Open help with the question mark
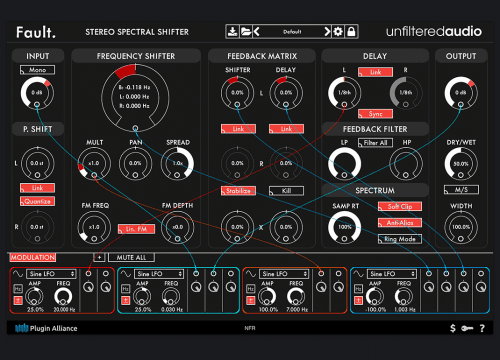 [x=482, y=328]
